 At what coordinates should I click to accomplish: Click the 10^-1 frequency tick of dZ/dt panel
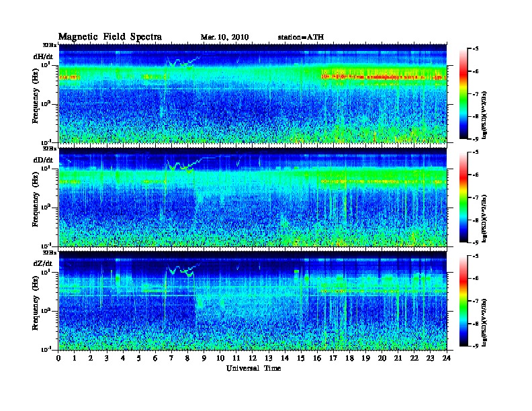tap(46, 349)
